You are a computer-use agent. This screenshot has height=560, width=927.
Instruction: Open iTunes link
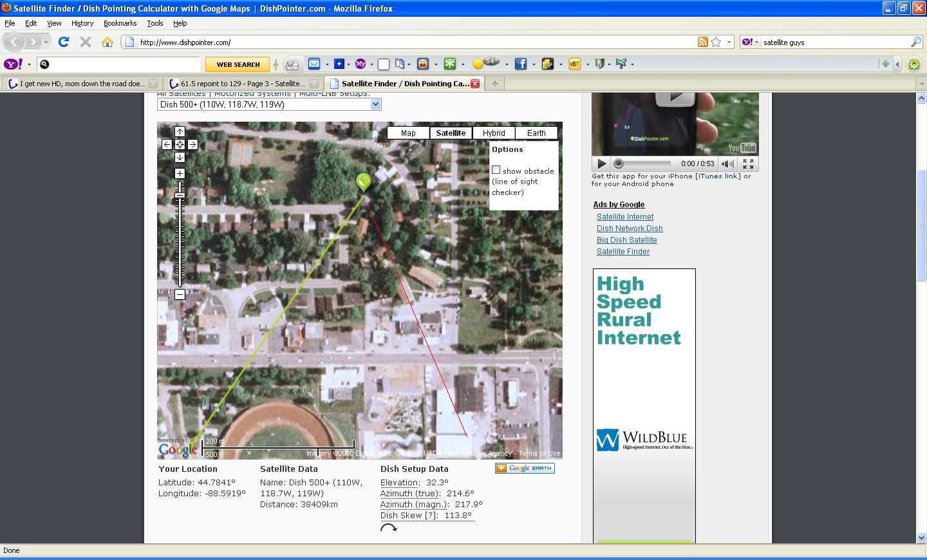pos(718,176)
